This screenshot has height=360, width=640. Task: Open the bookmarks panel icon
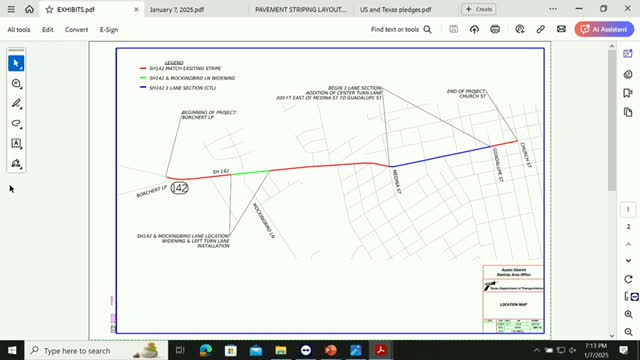(628, 93)
